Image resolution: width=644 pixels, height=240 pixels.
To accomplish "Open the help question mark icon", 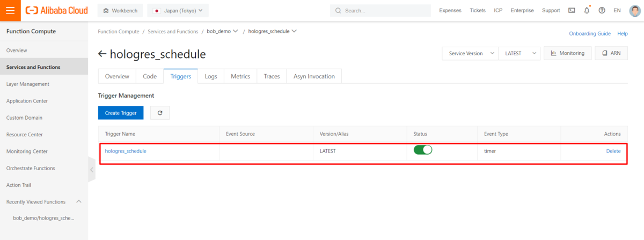I will point(602,10).
